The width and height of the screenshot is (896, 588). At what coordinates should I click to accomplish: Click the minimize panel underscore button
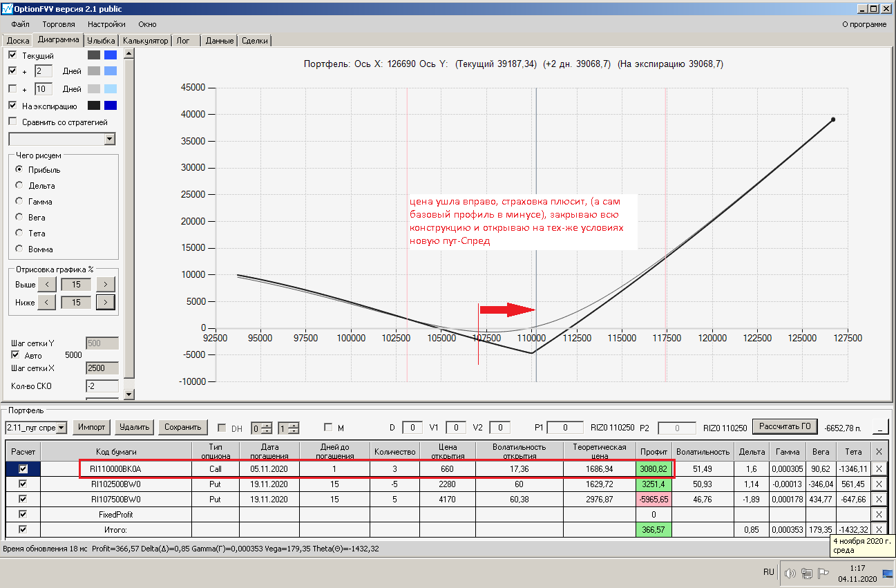click(880, 426)
